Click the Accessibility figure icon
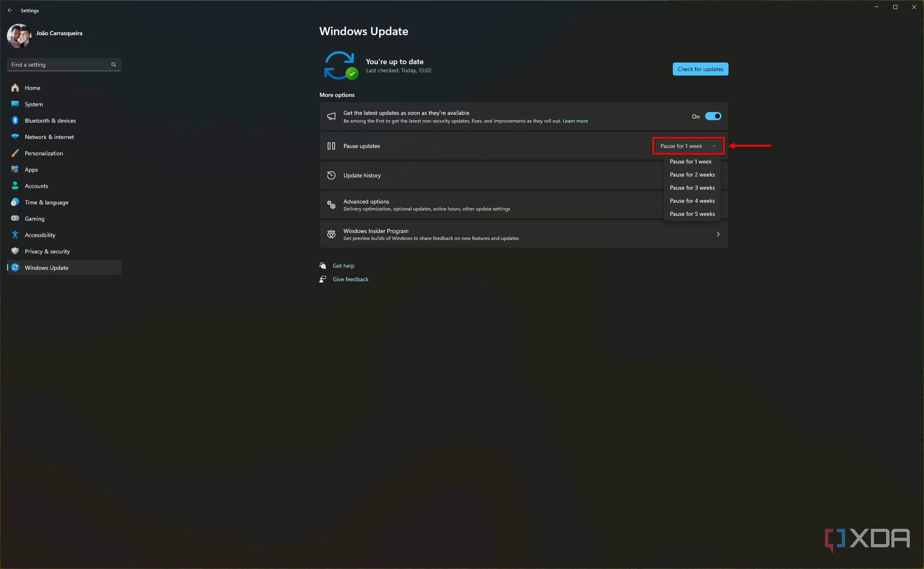This screenshot has width=924, height=569. point(15,235)
